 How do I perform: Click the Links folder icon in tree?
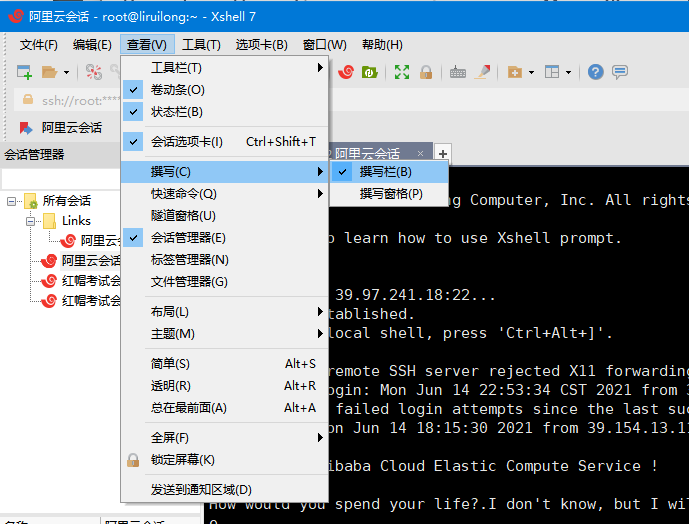pos(50,221)
